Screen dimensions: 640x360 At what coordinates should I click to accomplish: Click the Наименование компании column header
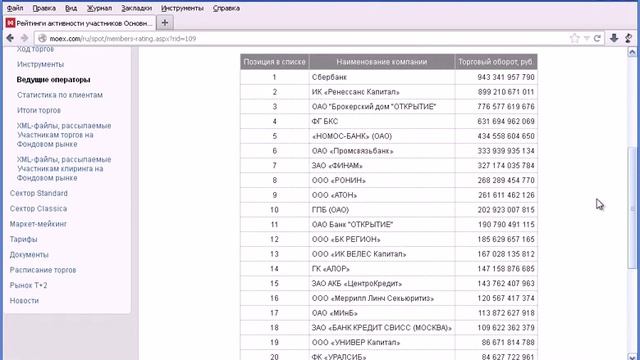point(382,62)
